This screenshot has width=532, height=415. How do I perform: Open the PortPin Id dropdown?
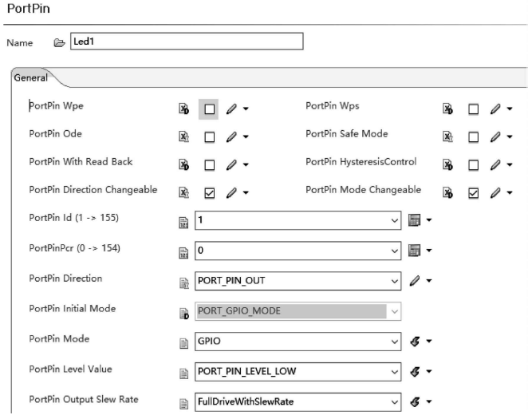(x=394, y=220)
